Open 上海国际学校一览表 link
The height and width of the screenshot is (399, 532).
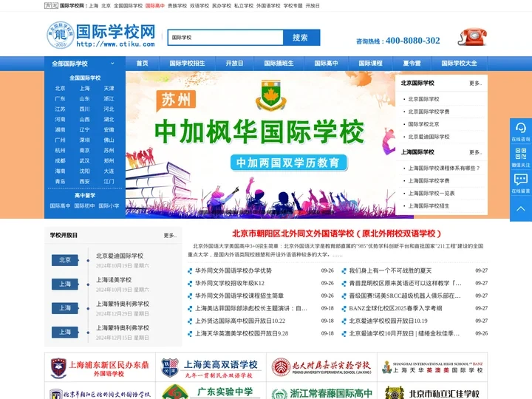point(432,194)
